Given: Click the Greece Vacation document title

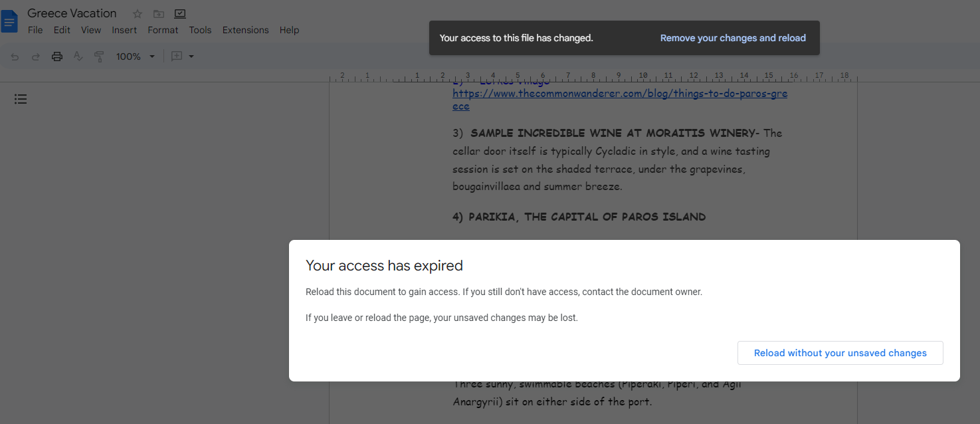Looking at the screenshot, I should click(72, 13).
